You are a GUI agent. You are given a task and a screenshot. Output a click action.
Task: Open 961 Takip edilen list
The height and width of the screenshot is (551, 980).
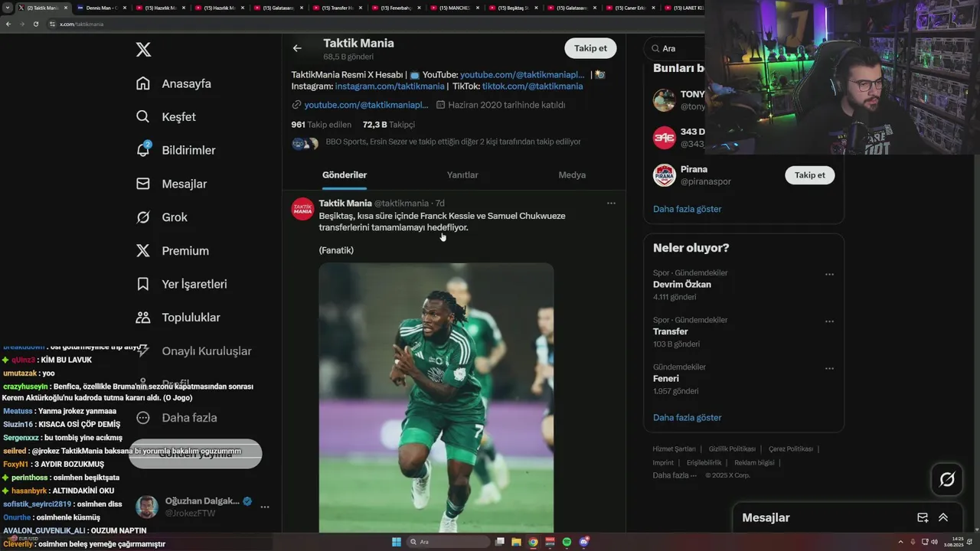(321, 125)
